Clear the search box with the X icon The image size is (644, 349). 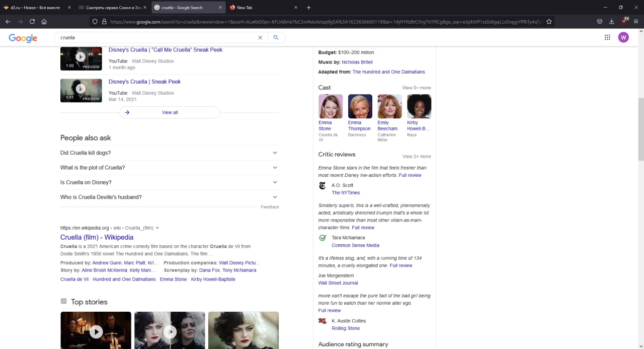[260, 38]
